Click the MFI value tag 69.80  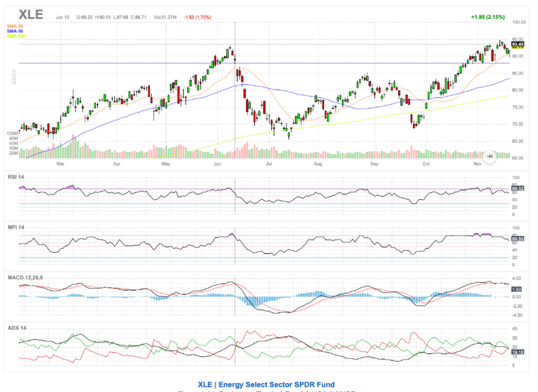pos(517,239)
